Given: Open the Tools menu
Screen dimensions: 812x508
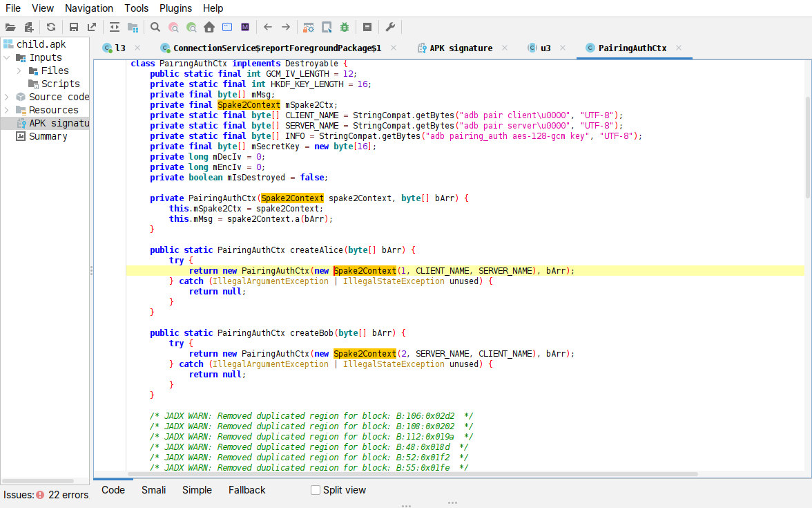Looking at the screenshot, I should click(x=136, y=8).
